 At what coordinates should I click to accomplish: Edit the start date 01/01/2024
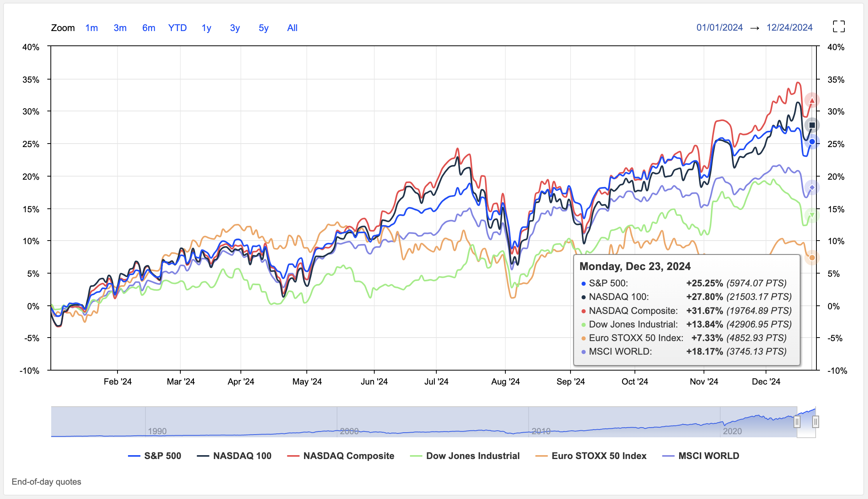coord(719,28)
